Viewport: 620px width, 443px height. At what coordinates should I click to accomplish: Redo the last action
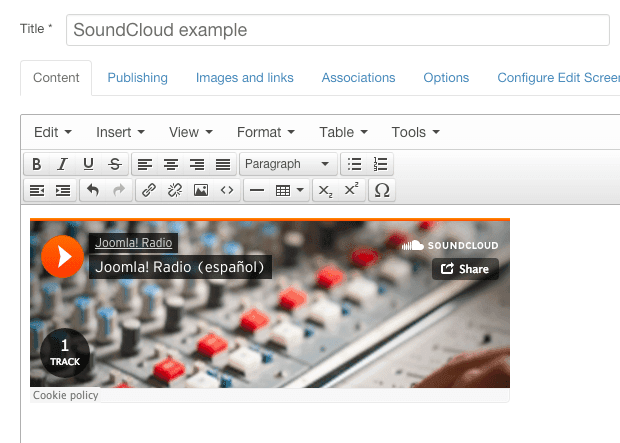click(119, 190)
